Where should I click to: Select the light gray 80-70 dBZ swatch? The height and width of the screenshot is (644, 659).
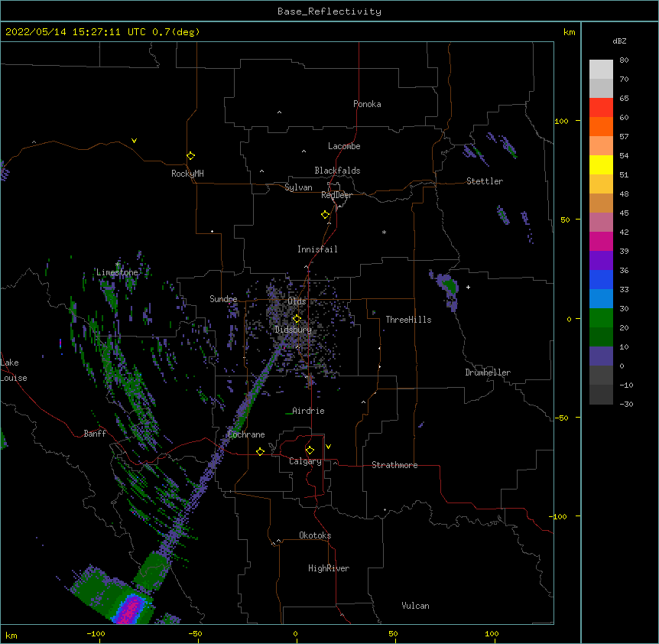(601, 70)
